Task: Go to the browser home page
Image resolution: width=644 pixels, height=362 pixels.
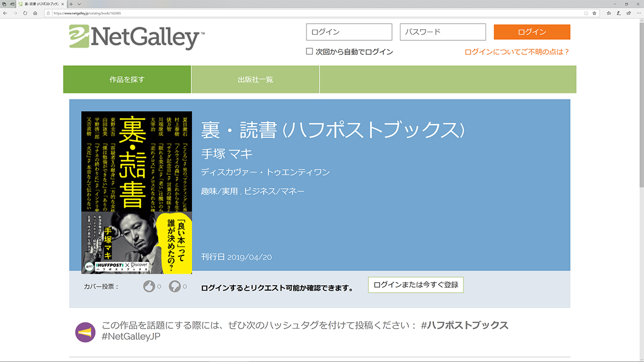Action: (x=35, y=13)
